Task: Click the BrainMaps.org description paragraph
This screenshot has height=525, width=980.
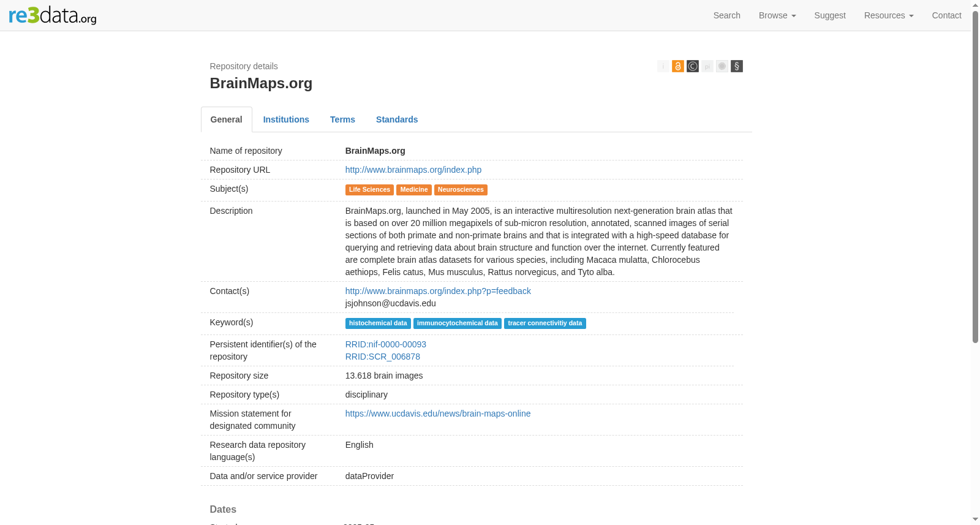Action: (x=539, y=241)
